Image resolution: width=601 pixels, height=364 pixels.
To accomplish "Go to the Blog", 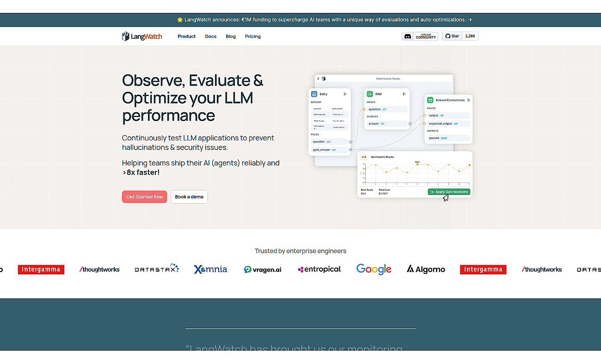I will (231, 36).
